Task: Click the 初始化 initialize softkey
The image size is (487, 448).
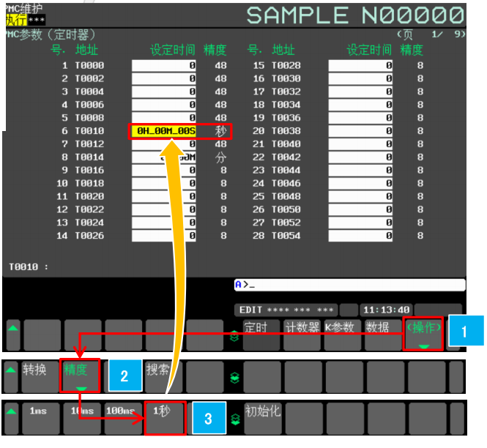Action: [x=263, y=418]
